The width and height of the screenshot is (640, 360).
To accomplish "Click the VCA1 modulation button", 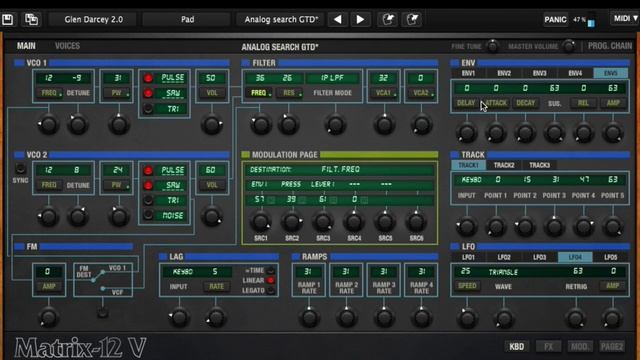I will pyautogui.click(x=384, y=93).
